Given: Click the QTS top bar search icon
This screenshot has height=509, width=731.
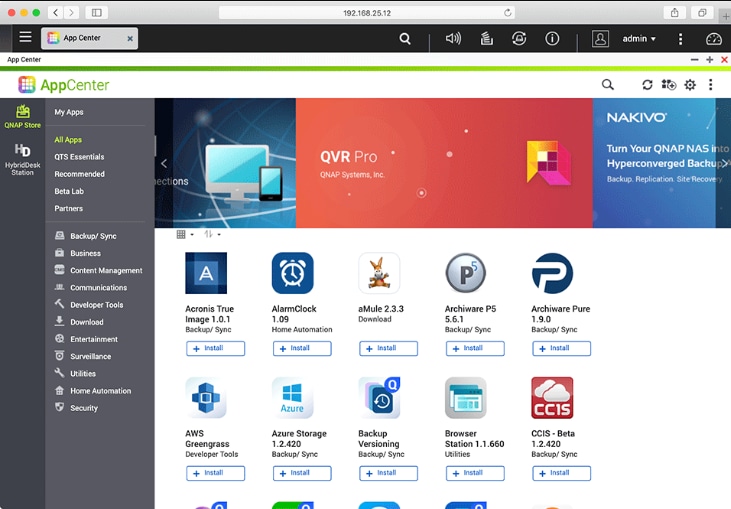Looking at the screenshot, I should [405, 39].
